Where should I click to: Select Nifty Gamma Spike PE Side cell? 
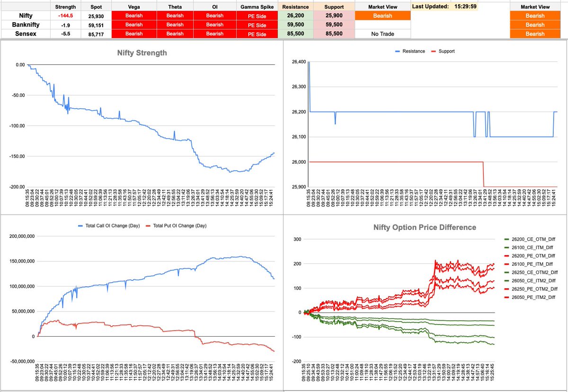pos(257,16)
